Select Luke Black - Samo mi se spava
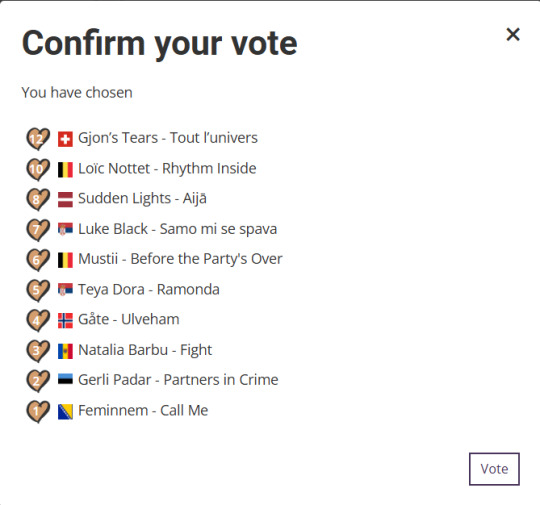This screenshot has width=540, height=505. click(177, 229)
